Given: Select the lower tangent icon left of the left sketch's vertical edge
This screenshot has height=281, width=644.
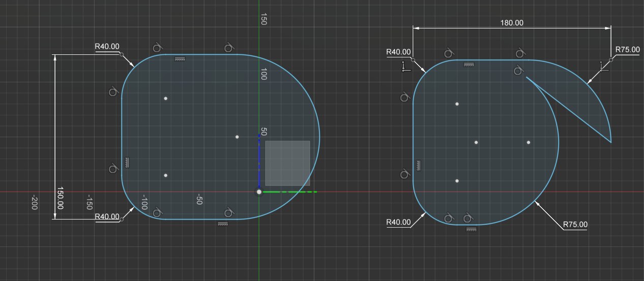Looking at the screenshot, I should [x=114, y=168].
